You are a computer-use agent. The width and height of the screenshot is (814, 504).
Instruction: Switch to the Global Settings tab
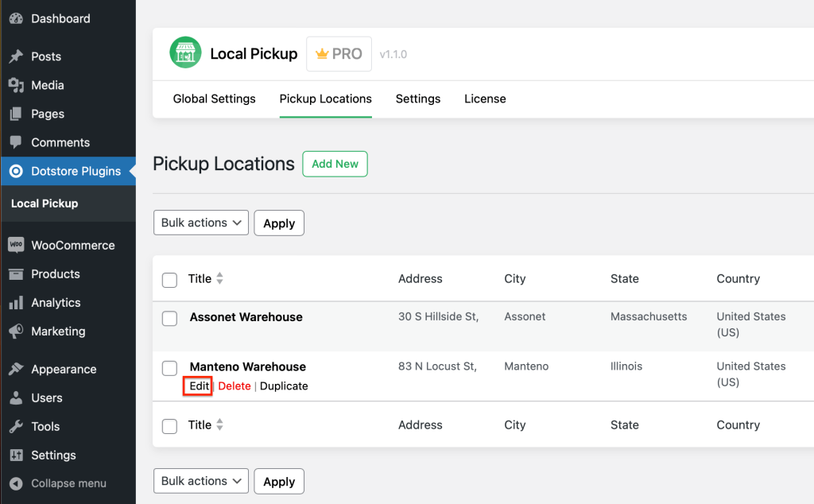click(x=214, y=99)
